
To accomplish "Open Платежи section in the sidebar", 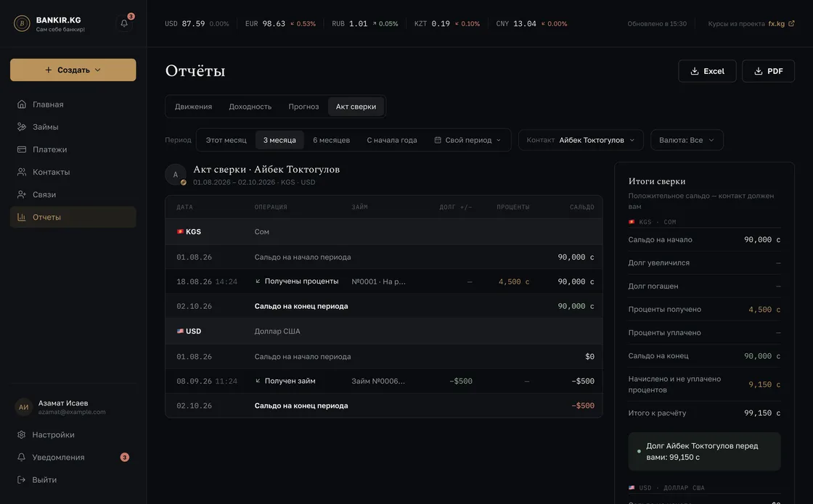I will point(73,149).
